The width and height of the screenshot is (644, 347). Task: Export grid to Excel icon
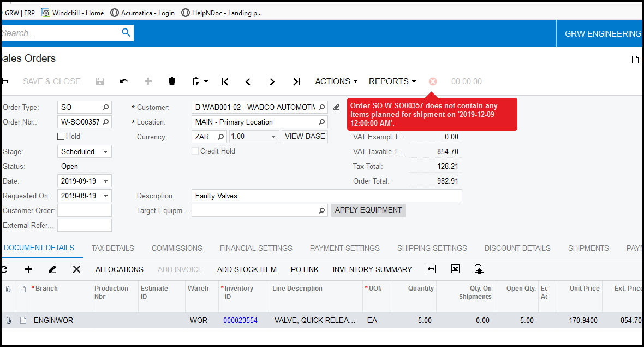coord(456,269)
